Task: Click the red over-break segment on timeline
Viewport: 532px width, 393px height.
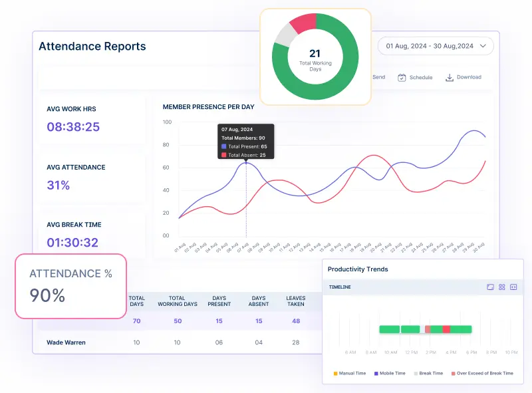Action: [446, 329]
